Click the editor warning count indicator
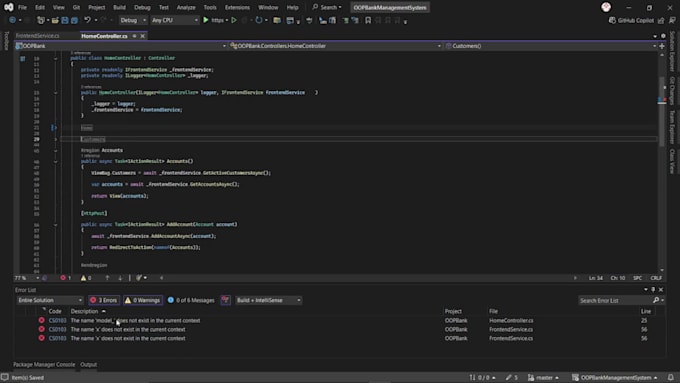 pyautogui.click(x=86, y=278)
